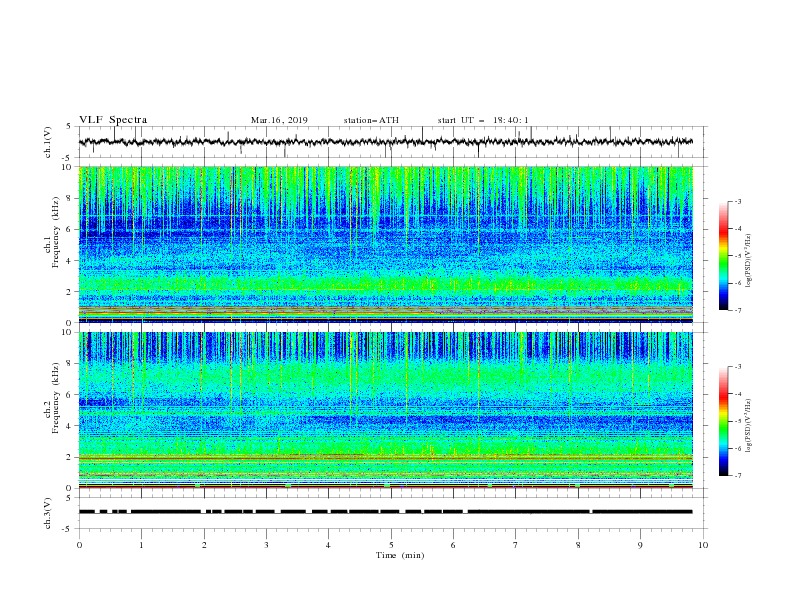Click the 'ch.3(V)' axis label
Image resolution: width=792 pixels, height=612 pixels.
48,513
